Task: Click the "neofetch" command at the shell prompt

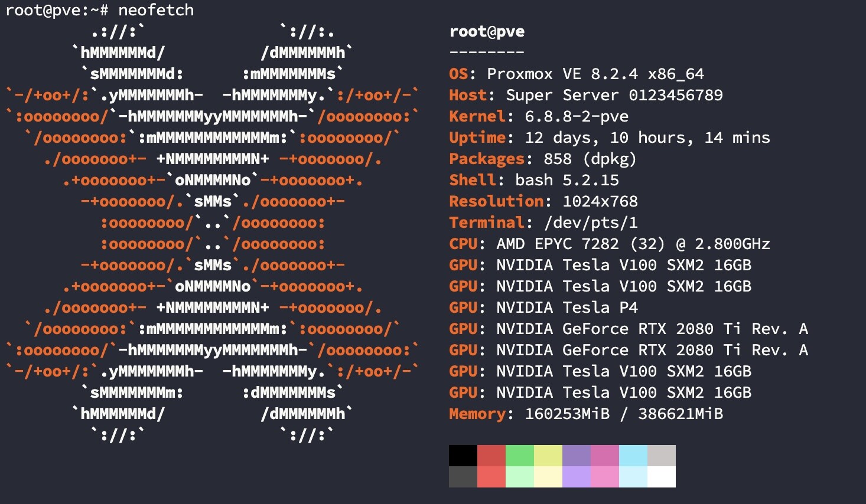Action: [x=156, y=11]
